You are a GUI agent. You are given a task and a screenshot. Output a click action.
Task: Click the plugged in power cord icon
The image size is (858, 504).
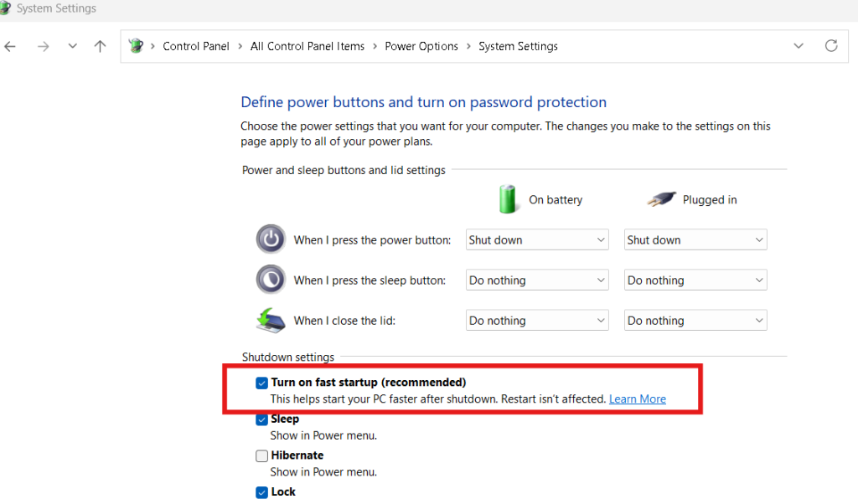[x=661, y=199]
